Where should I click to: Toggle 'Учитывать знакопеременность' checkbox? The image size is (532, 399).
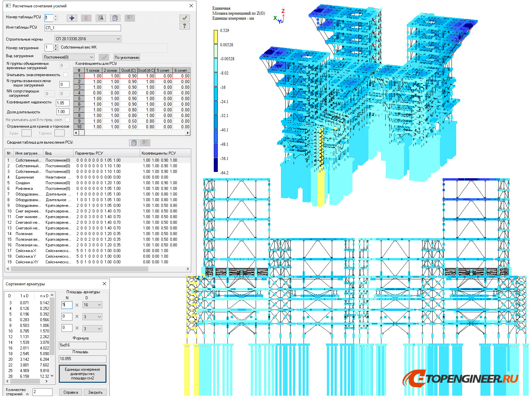tap(66, 75)
